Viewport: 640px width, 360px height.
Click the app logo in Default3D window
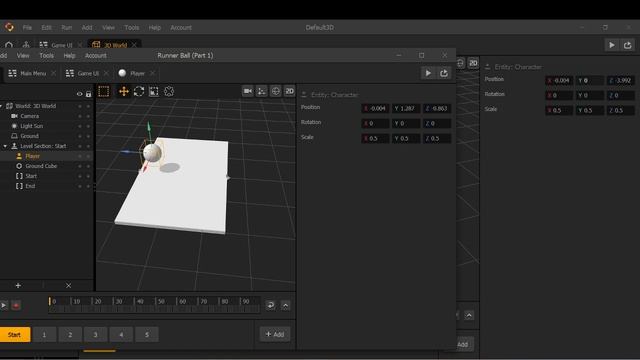[x=9, y=27]
